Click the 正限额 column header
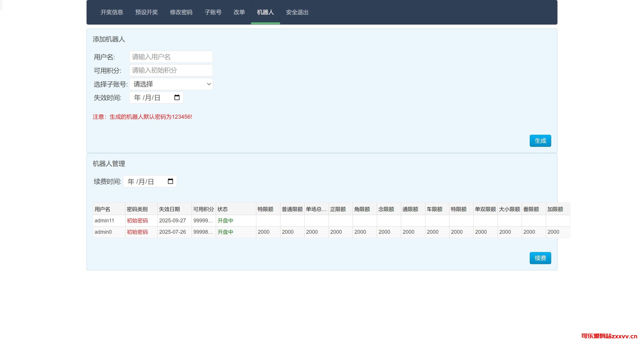Screen dimensions: 644x345 341,209
